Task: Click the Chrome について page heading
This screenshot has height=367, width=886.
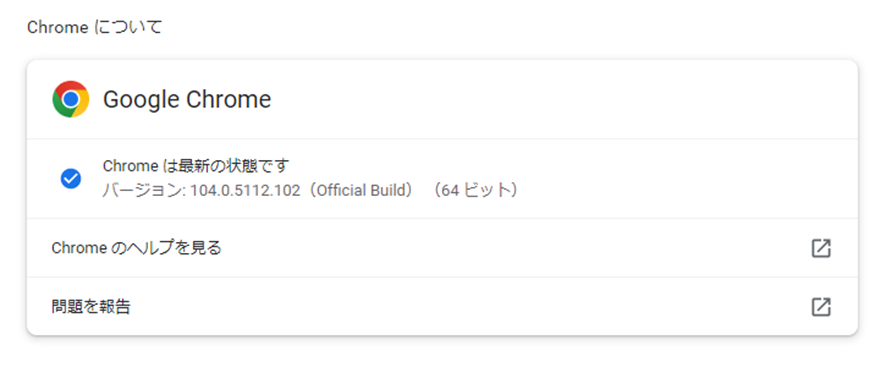Action: tap(94, 27)
